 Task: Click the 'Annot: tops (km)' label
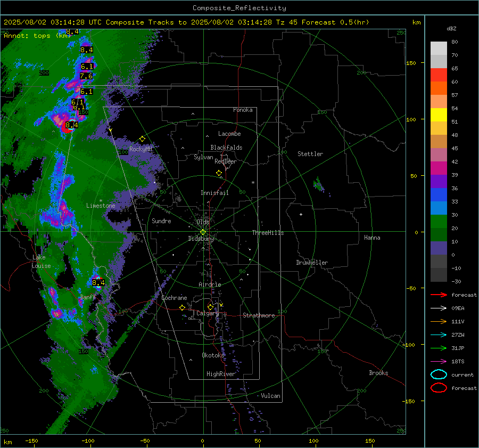coord(37,36)
